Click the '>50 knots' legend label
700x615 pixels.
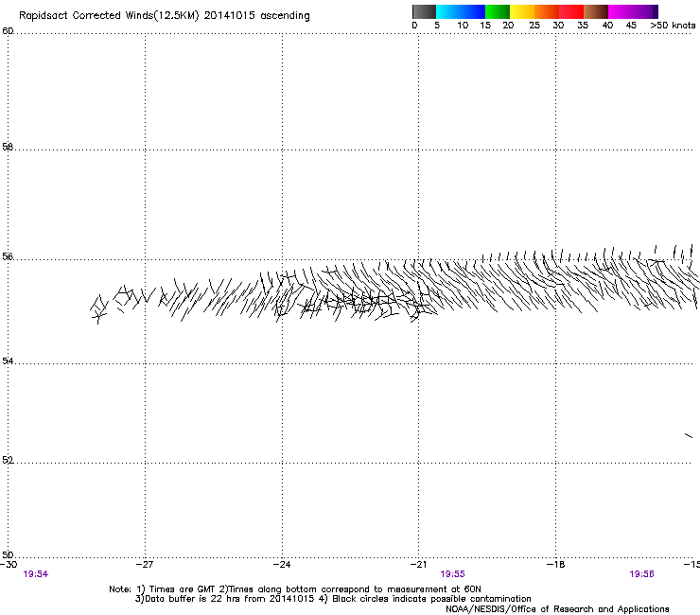tap(673, 26)
